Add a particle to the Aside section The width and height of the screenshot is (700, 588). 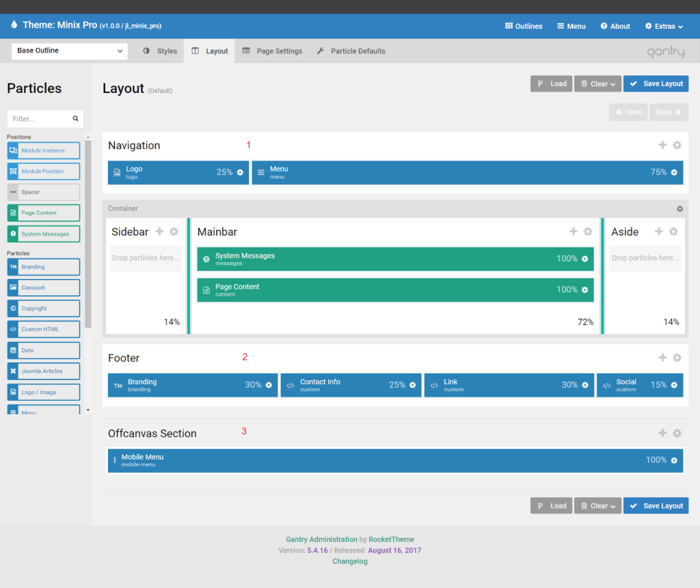click(x=658, y=232)
